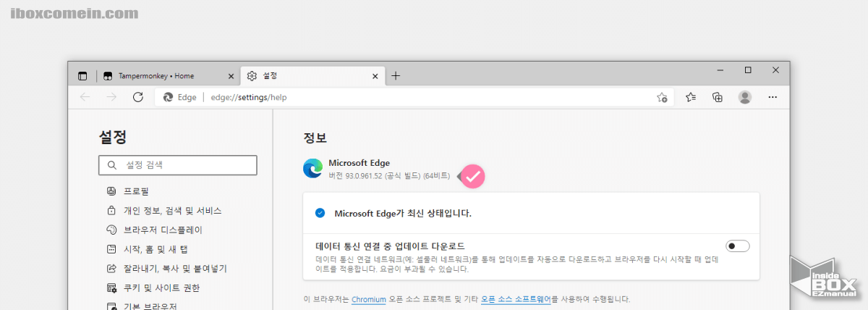Go forward with the forward arrow

point(111,97)
